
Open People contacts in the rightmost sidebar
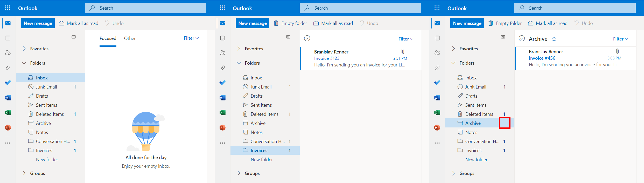click(437, 53)
